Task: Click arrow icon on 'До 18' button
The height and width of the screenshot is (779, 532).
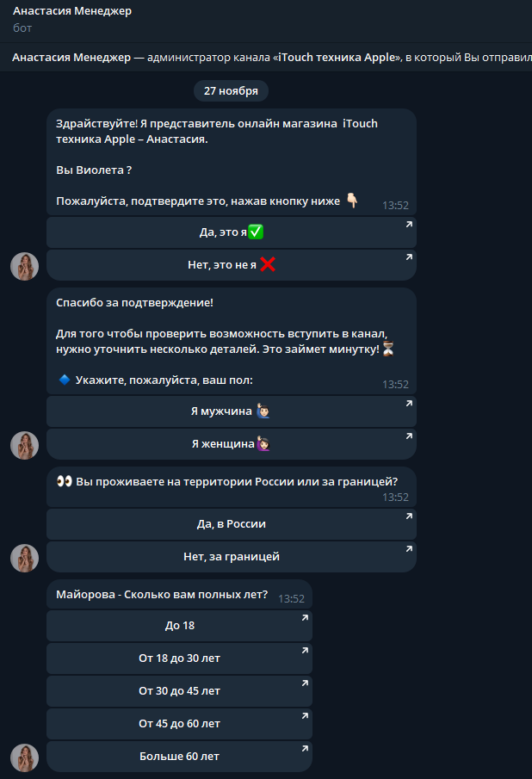Action: pyautogui.click(x=305, y=618)
